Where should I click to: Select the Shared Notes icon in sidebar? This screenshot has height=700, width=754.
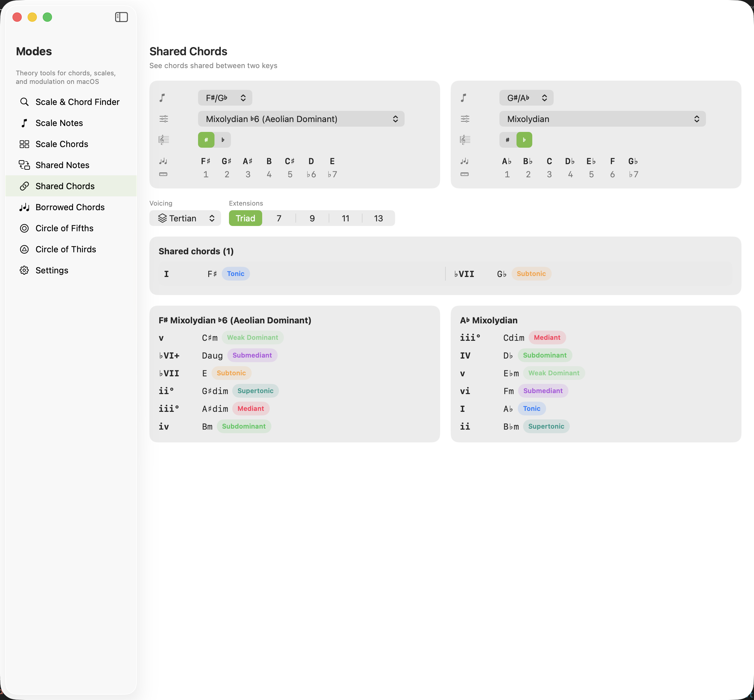(24, 165)
